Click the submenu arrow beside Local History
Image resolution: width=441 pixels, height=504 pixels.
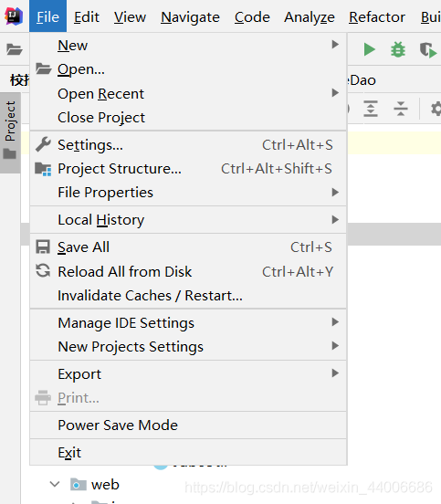tap(335, 219)
